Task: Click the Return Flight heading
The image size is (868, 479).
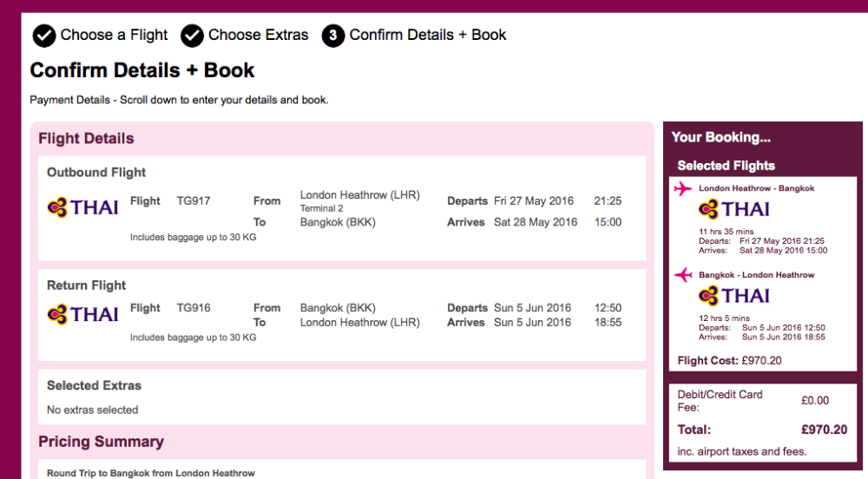Action: pos(86,285)
